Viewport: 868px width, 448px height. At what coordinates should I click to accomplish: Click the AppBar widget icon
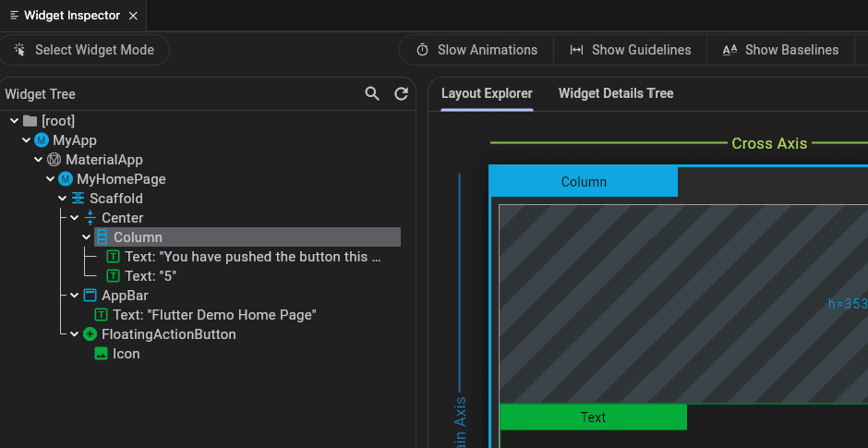click(x=90, y=296)
